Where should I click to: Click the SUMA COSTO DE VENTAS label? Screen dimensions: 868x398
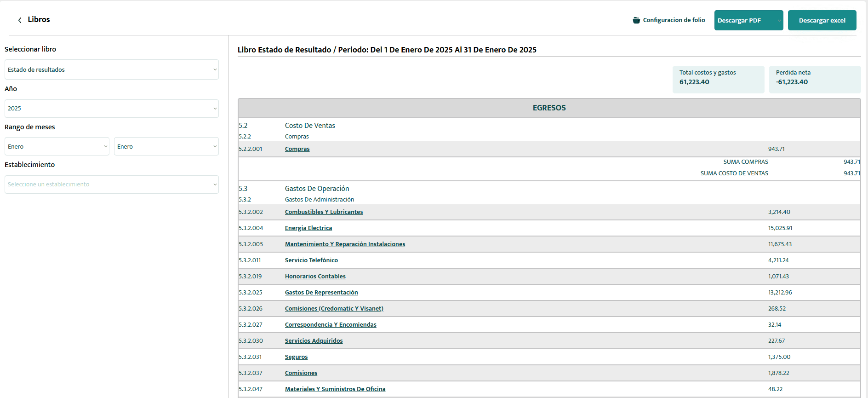(734, 173)
